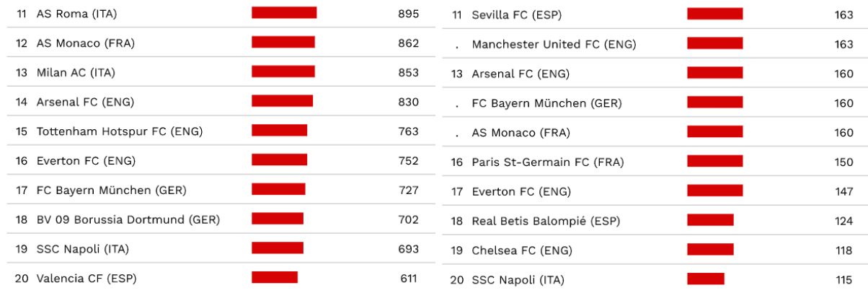Open Manchester United FC (ENG) entry
Screen dimensions: 868x306
pyautogui.click(x=554, y=44)
